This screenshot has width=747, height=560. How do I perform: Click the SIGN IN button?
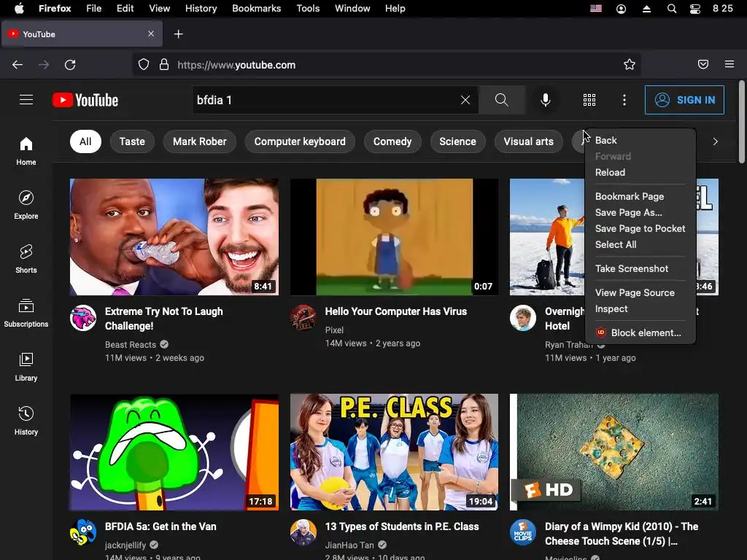pos(684,100)
